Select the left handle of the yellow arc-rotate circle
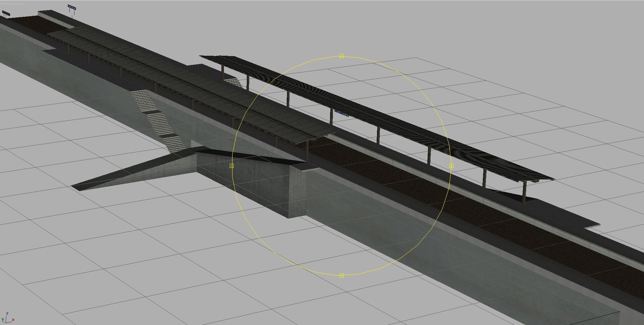Screen dimensions: 644x325 pos(231,166)
